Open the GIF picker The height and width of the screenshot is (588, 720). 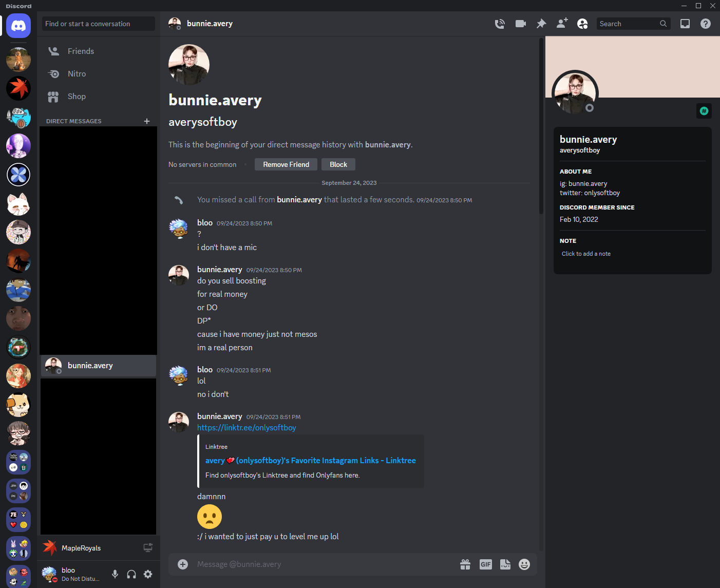point(485,564)
